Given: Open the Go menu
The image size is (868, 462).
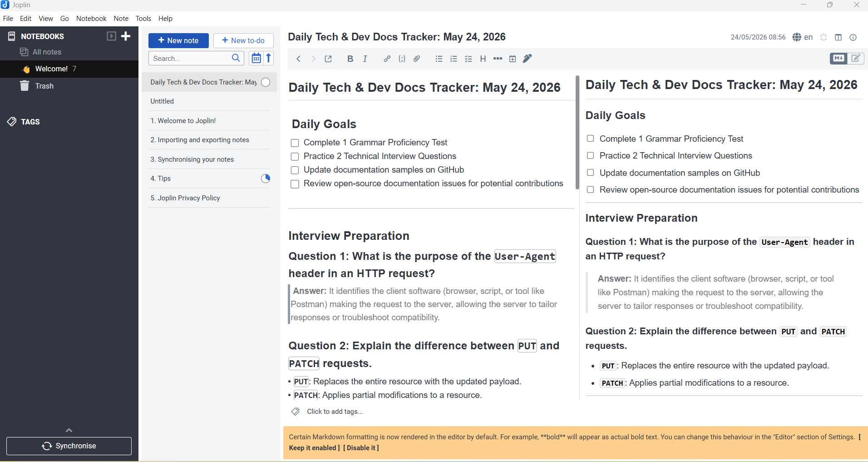Looking at the screenshot, I should click(64, 19).
